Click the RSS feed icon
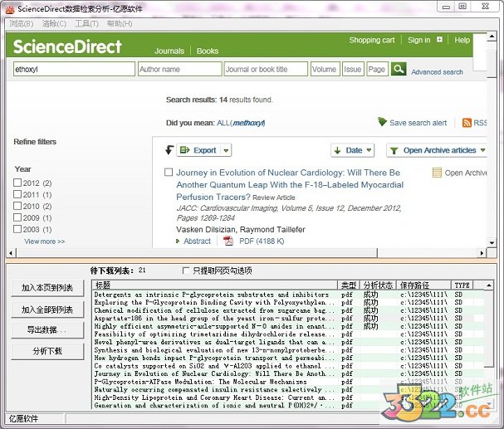Image resolution: width=504 pixels, height=429 pixels. [x=467, y=123]
